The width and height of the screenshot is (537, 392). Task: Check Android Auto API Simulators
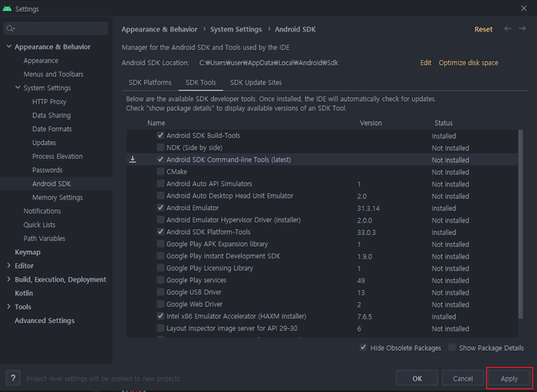[160, 183]
